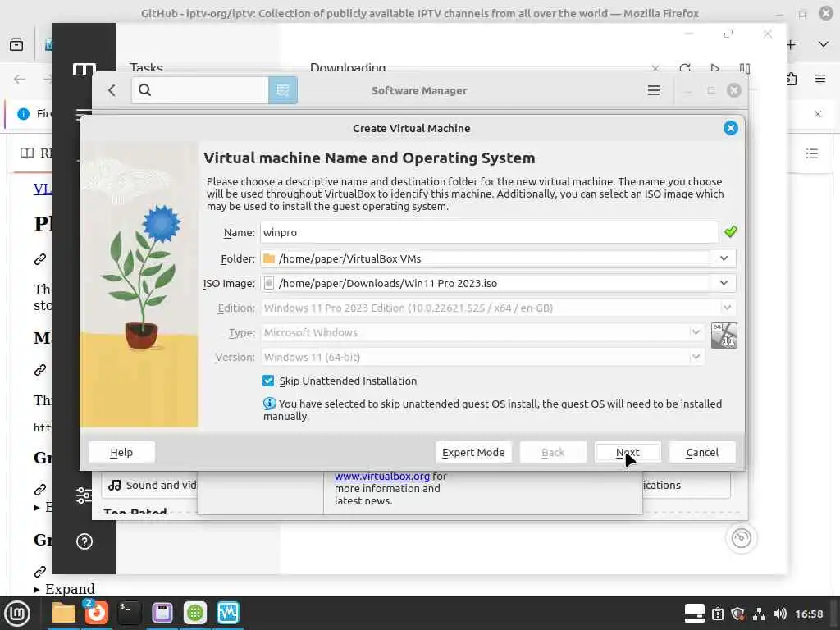Open the Type combo box
840x630 pixels.
coord(482,332)
